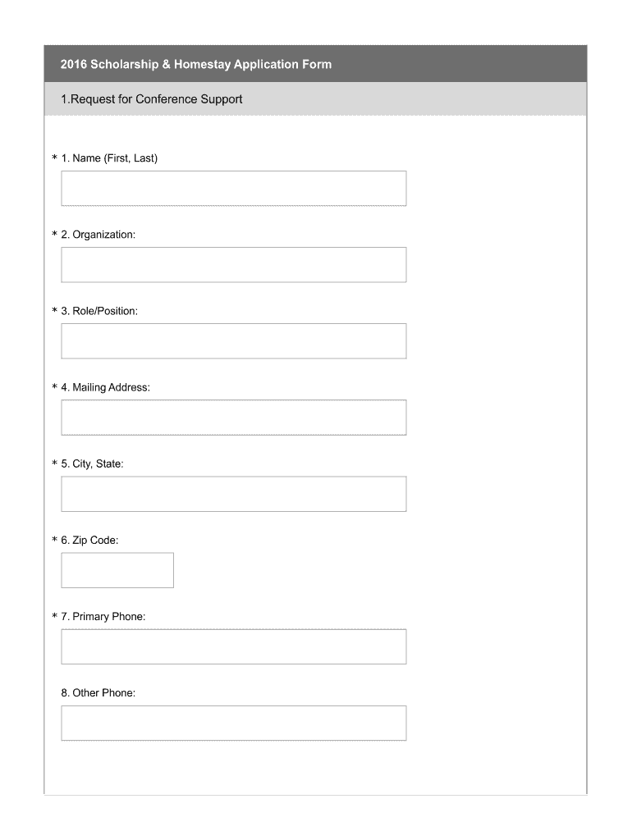Select the Other Phone input box

tap(233, 723)
